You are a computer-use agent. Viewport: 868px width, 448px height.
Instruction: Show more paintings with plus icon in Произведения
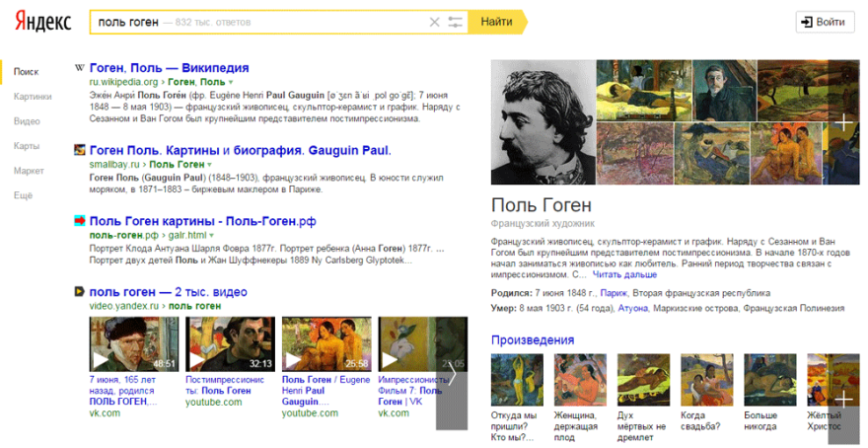843,400
